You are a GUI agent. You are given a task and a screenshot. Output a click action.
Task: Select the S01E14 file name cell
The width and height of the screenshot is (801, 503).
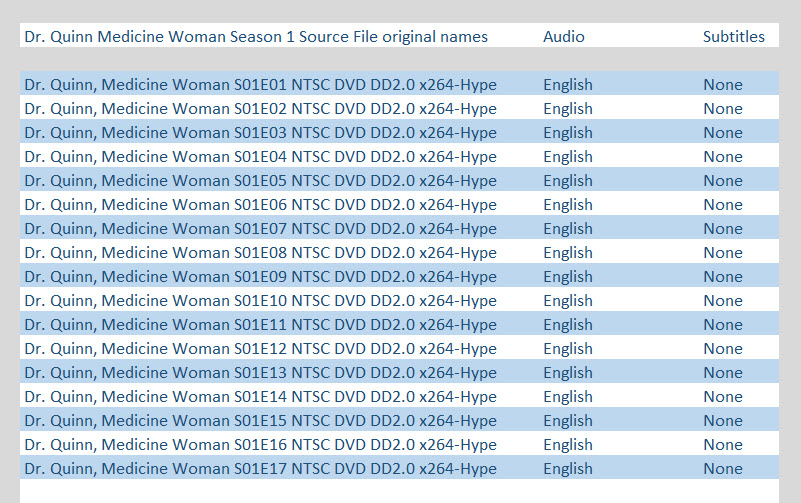[261, 397]
